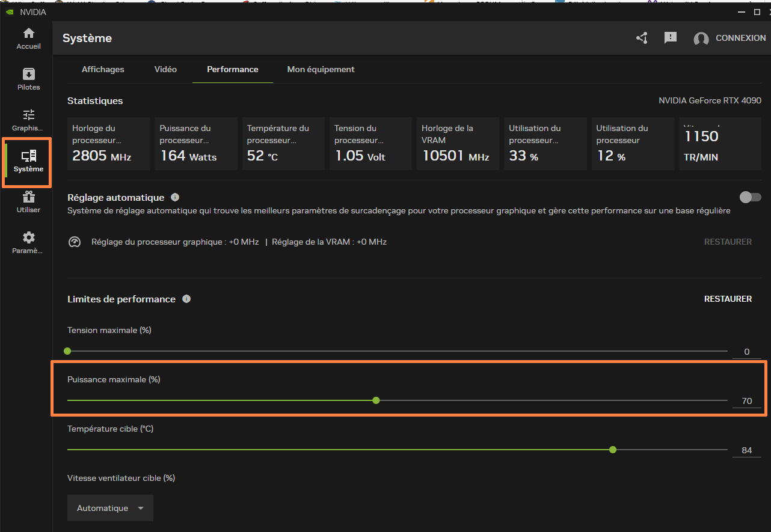Switch to the Vidéo tab
Screen dimensions: 771x532
tap(165, 69)
